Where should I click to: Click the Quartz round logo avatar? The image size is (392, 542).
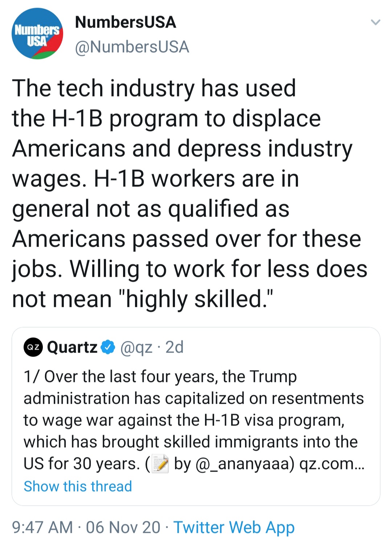point(33,347)
